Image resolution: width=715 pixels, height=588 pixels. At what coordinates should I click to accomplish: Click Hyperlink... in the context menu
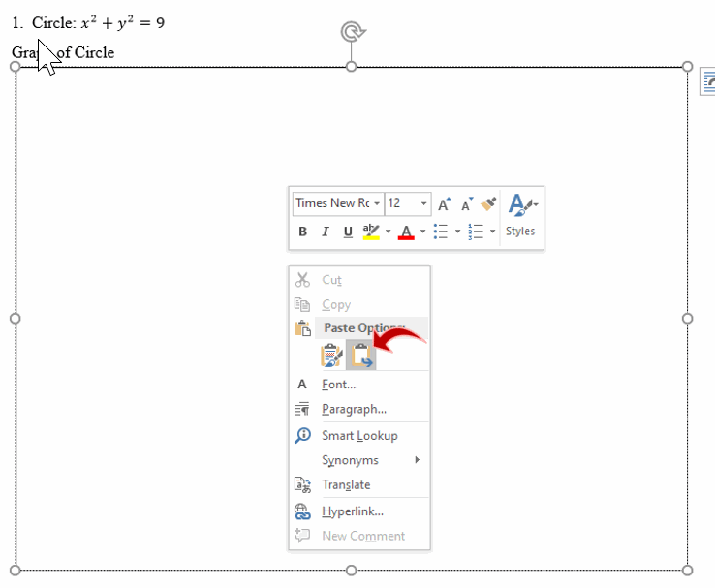pyautogui.click(x=353, y=511)
